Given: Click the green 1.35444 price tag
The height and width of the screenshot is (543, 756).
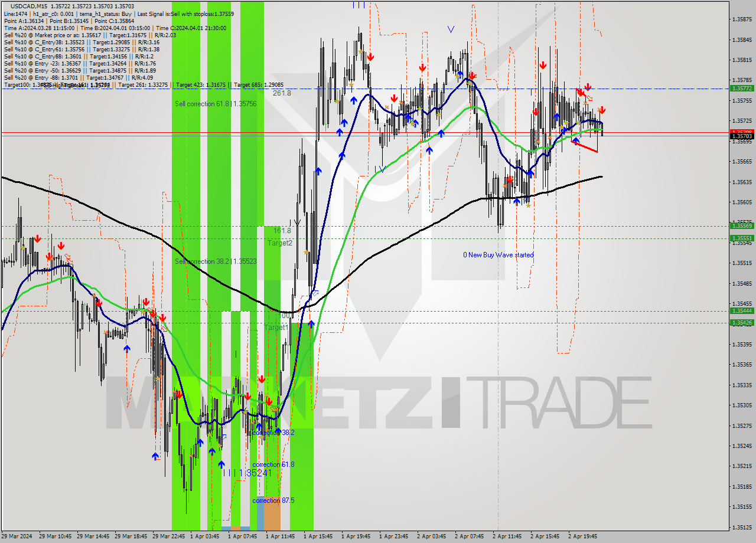Looking at the screenshot, I should click(x=742, y=310).
